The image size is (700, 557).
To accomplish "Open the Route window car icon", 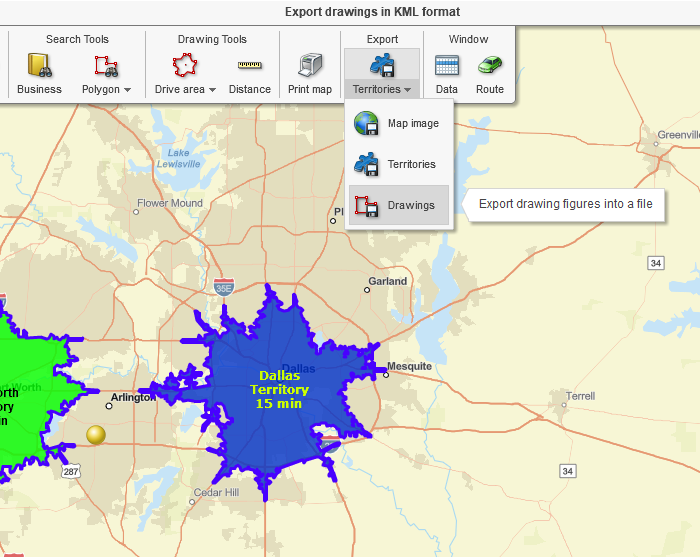I will 490,65.
